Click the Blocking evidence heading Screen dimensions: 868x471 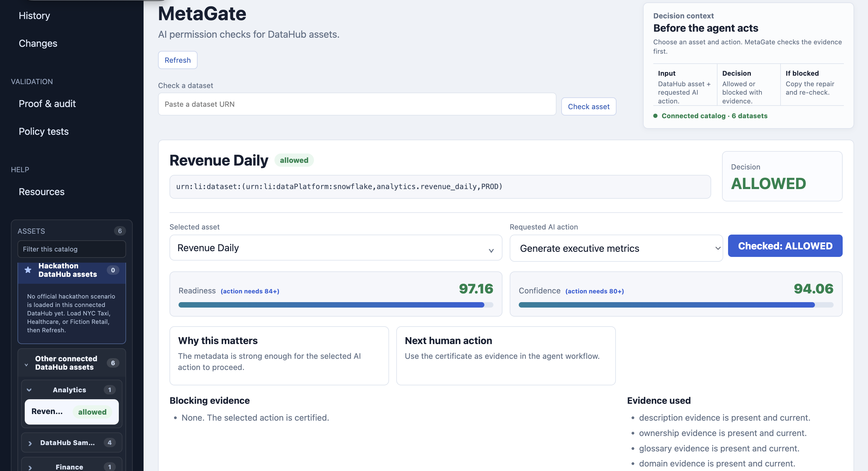click(x=210, y=400)
